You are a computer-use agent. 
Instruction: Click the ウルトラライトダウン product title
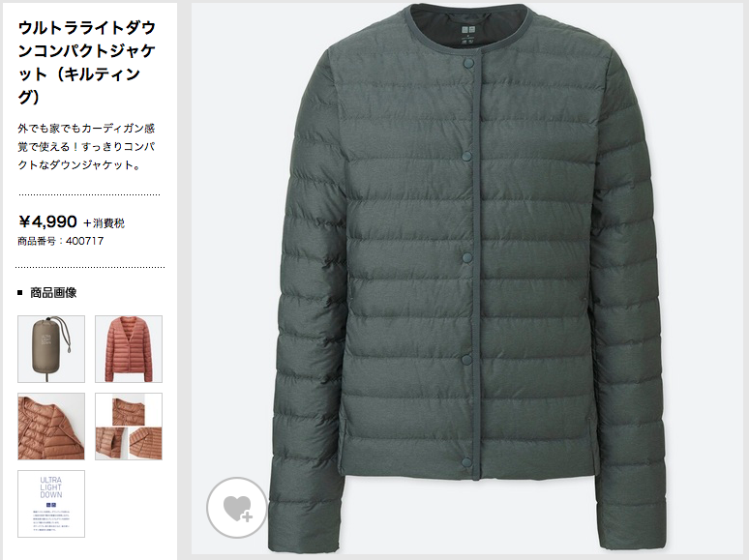tap(87, 62)
